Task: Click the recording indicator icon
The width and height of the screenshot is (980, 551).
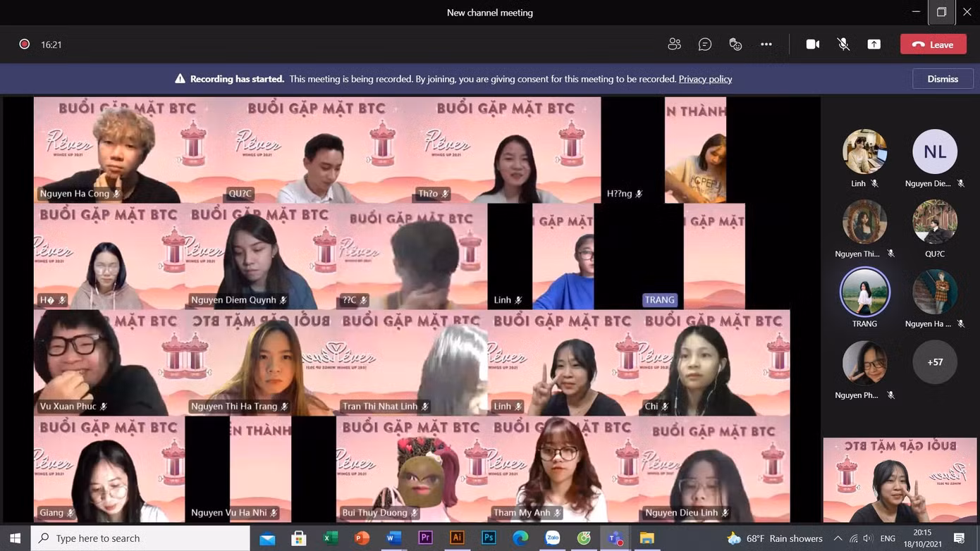Action: click(x=24, y=44)
